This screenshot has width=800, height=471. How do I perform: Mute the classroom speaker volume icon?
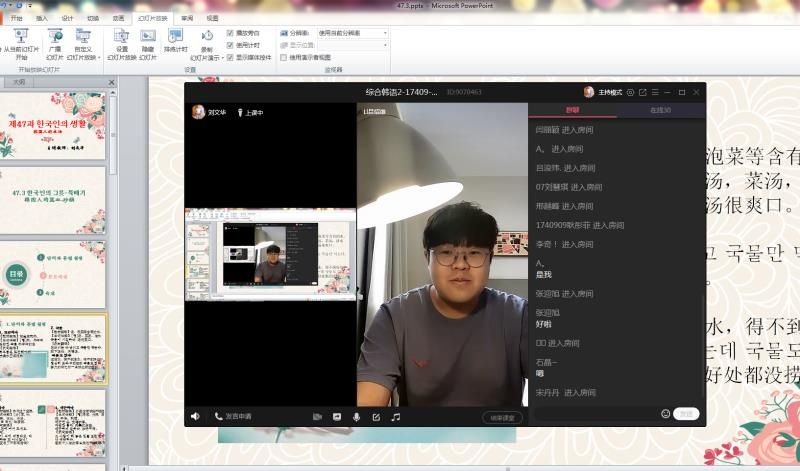coord(195,416)
